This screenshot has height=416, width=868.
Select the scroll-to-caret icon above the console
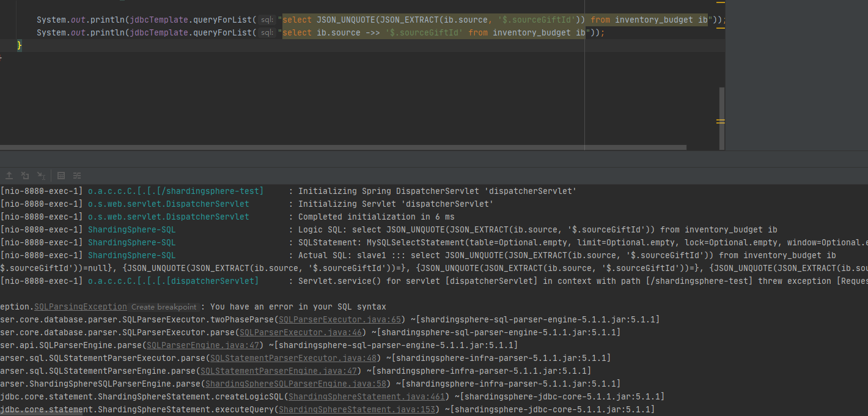(42, 176)
